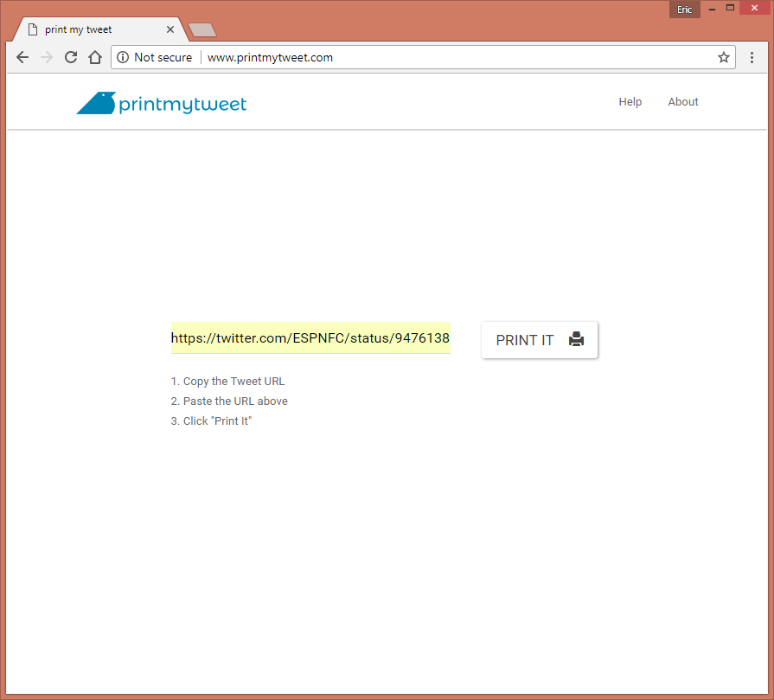Click the Eric profile badge
Viewport: 774px width, 700px height.
pyautogui.click(x=684, y=9)
